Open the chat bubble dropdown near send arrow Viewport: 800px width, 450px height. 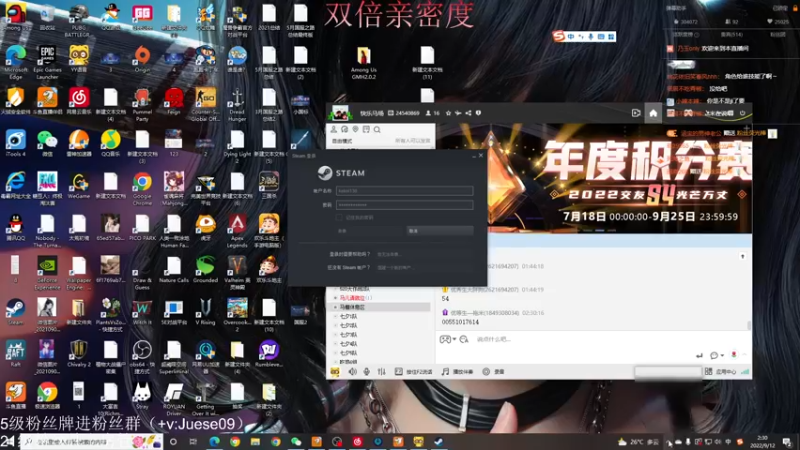[x=716, y=355]
